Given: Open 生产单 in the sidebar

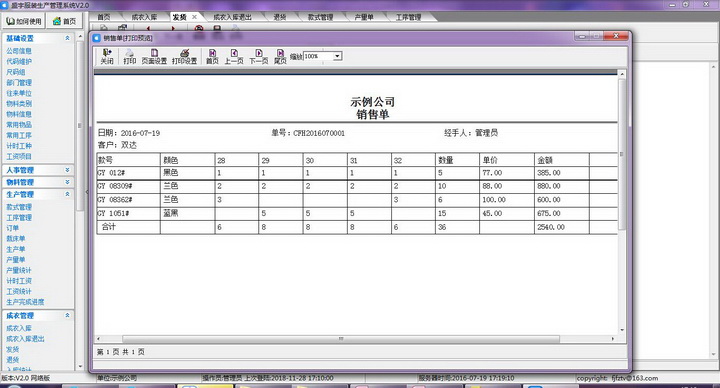Looking at the screenshot, I should pyautogui.click(x=16, y=249).
